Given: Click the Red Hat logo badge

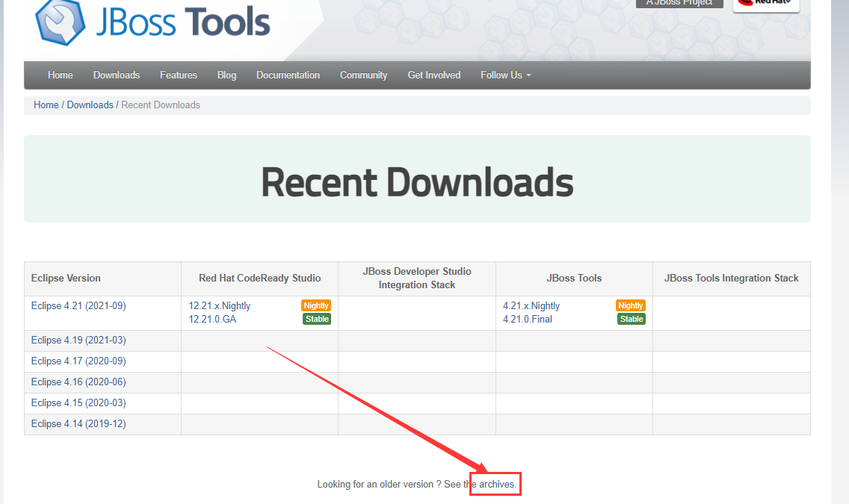Looking at the screenshot, I should (x=765, y=4).
